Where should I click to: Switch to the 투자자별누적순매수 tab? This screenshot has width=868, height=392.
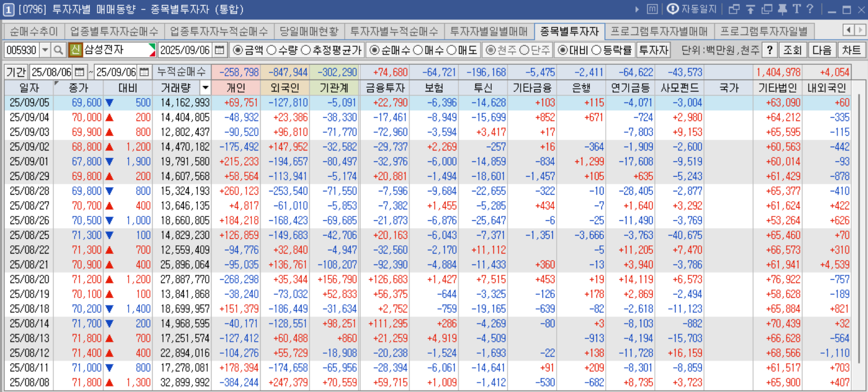[394, 32]
